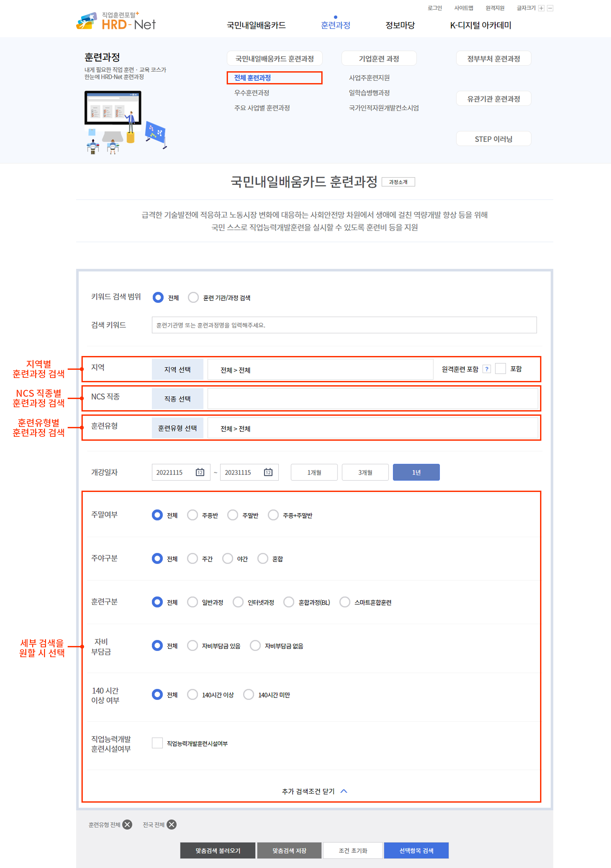Viewport: 611px width, 868px height.
Task: Open 일학습병행과정 submenu
Action: pyautogui.click(x=369, y=93)
